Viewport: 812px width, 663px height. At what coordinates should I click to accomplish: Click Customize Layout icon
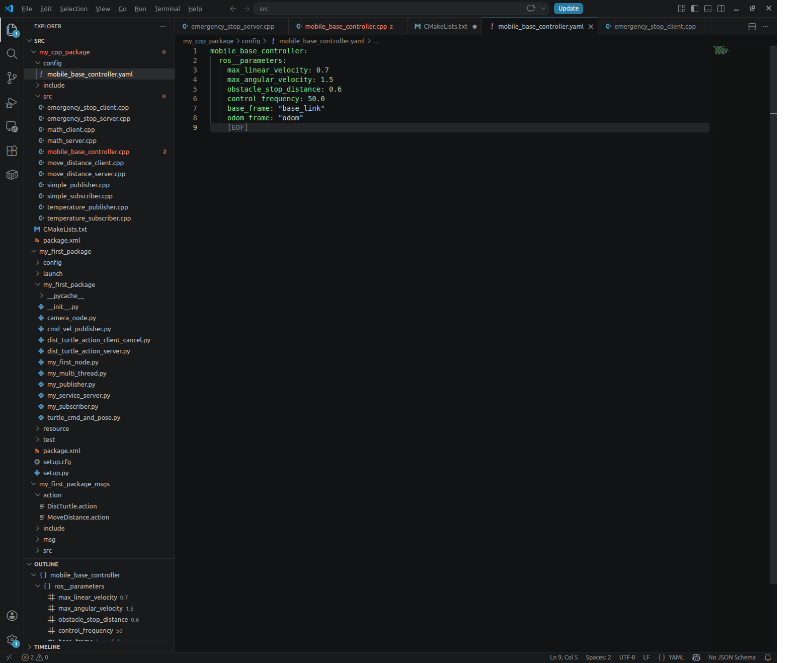(682, 9)
